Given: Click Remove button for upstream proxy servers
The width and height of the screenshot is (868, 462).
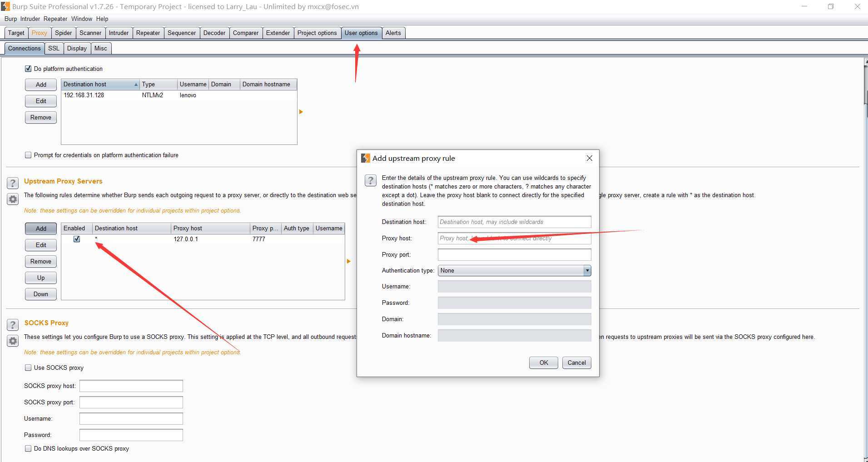Looking at the screenshot, I should [41, 261].
